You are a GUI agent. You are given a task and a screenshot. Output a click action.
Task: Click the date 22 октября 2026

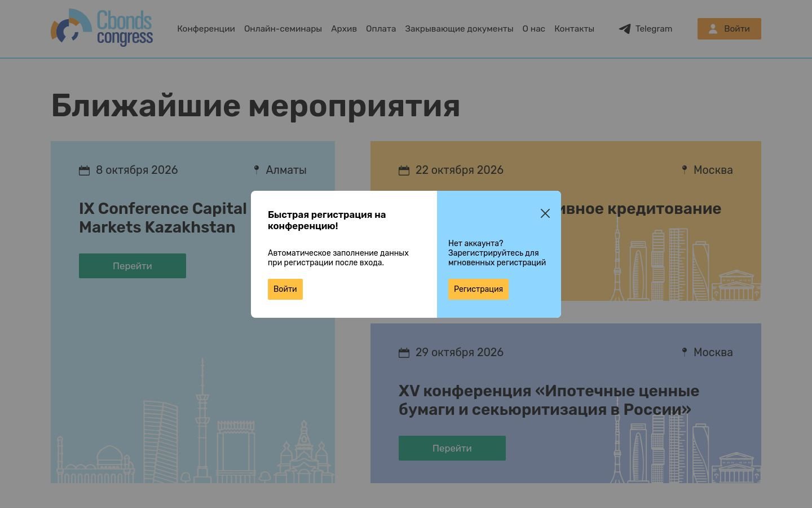click(x=460, y=170)
